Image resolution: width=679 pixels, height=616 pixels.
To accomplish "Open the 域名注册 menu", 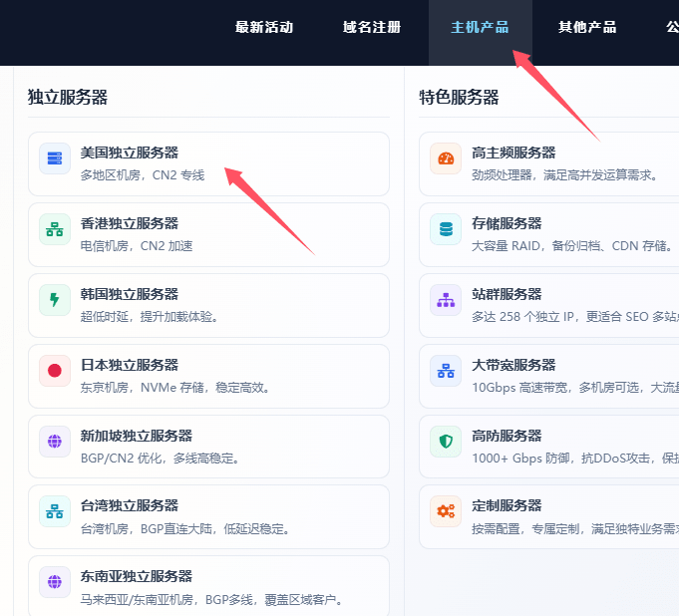I will pyautogui.click(x=372, y=27).
